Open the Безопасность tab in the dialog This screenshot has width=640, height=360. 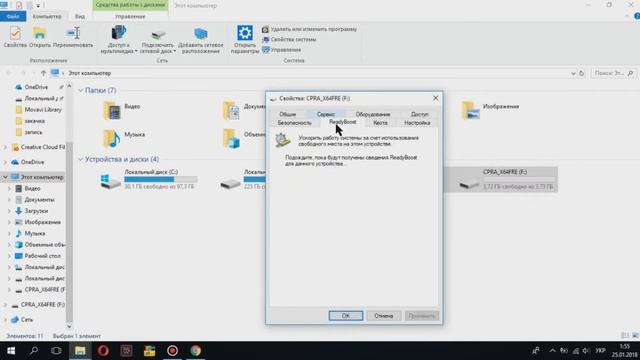294,123
